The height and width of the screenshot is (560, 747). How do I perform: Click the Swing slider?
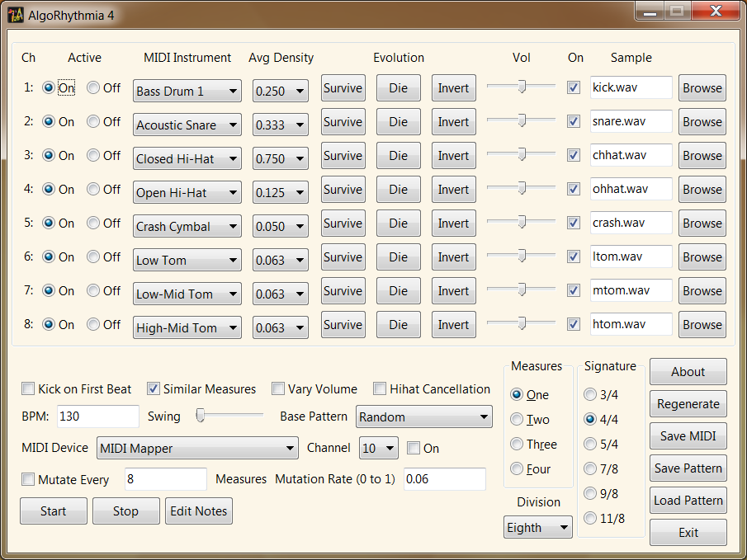coord(230,415)
